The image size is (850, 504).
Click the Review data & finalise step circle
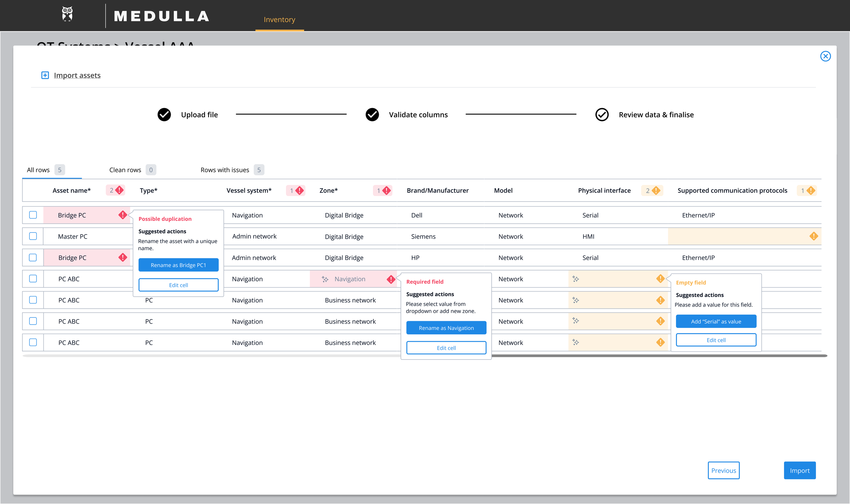pyautogui.click(x=601, y=115)
